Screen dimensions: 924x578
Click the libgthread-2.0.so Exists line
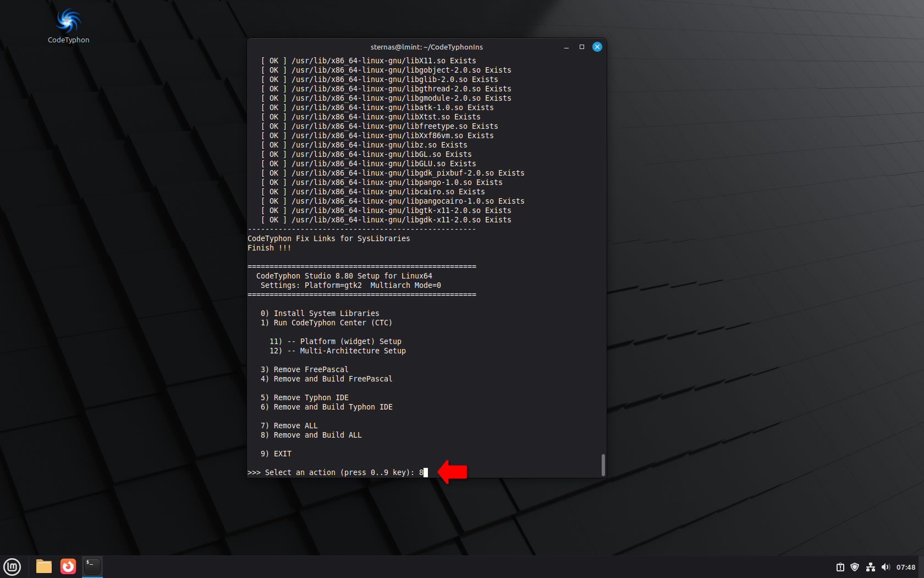pyautogui.click(x=386, y=89)
